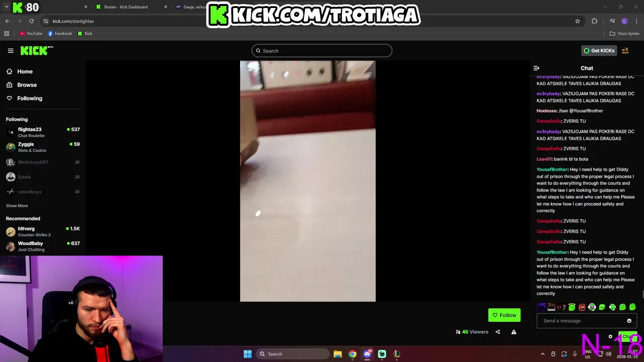644x362 pixels.
Task: Open Visos žymės bookmarks folder
Action: tap(624, 34)
